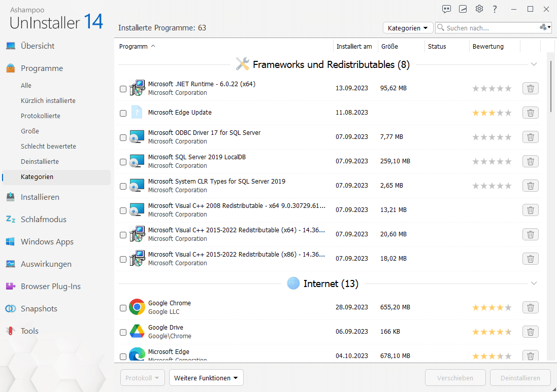Open settings gear icon
557x392 pixels.
point(479,9)
